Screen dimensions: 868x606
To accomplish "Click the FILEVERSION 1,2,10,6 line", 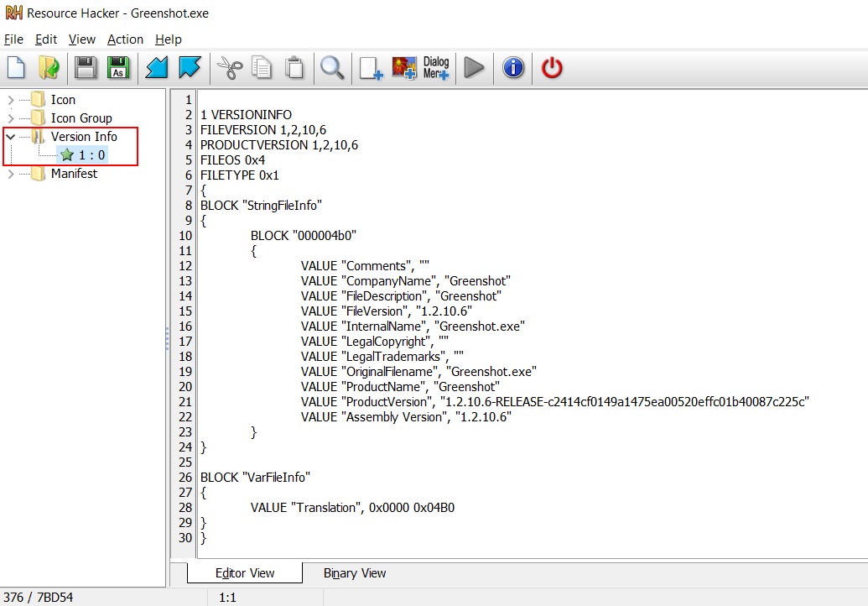I will (263, 129).
